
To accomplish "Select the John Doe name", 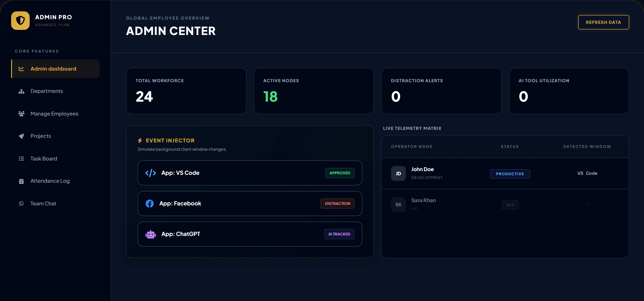I will [x=423, y=169].
